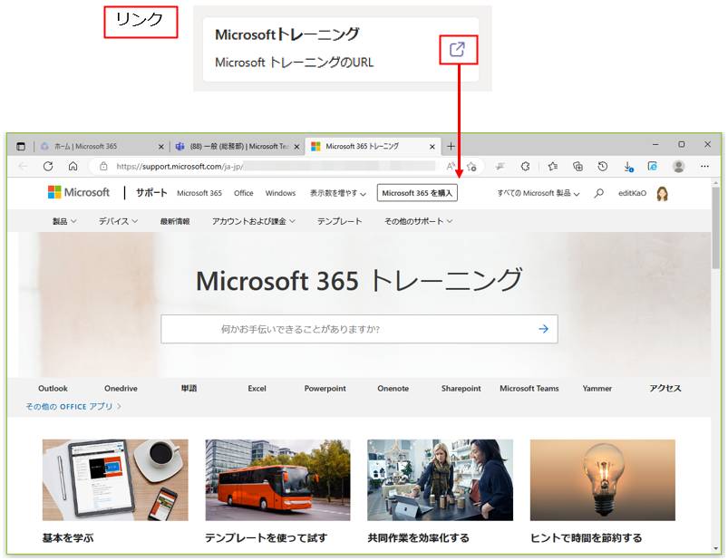728x560 pixels.
Task: Click the browser refresh icon
Action: point(48,166)
